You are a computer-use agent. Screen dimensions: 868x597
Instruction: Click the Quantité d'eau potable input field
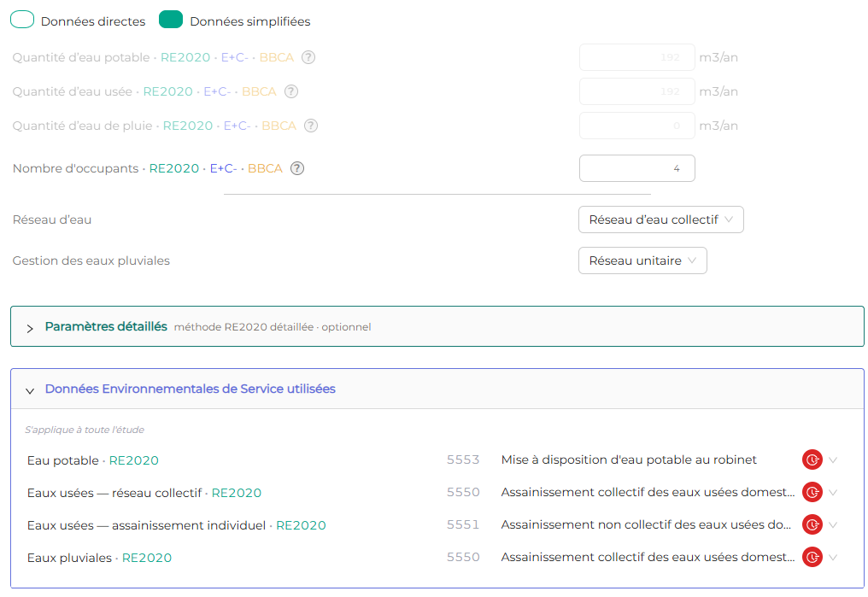coord(636,57)
